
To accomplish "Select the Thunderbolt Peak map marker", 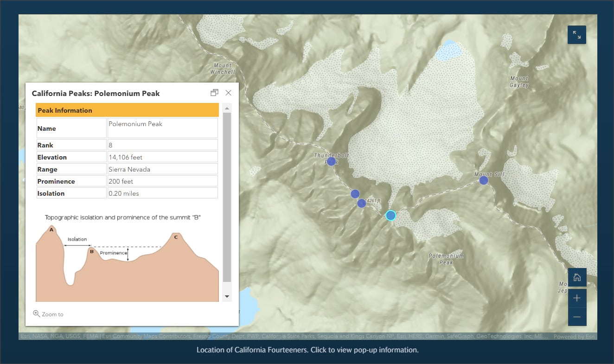I will [331, 161].
